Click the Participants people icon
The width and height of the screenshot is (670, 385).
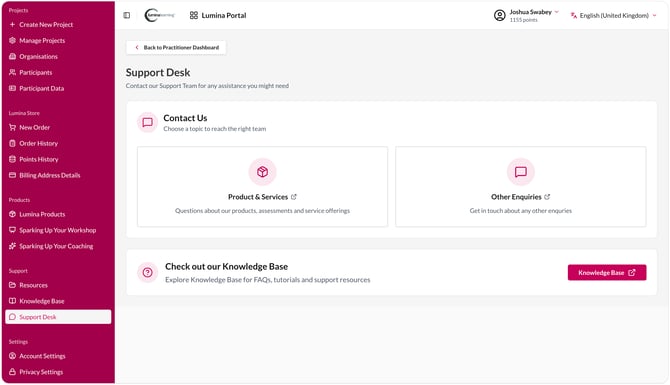tap(12, 72)
